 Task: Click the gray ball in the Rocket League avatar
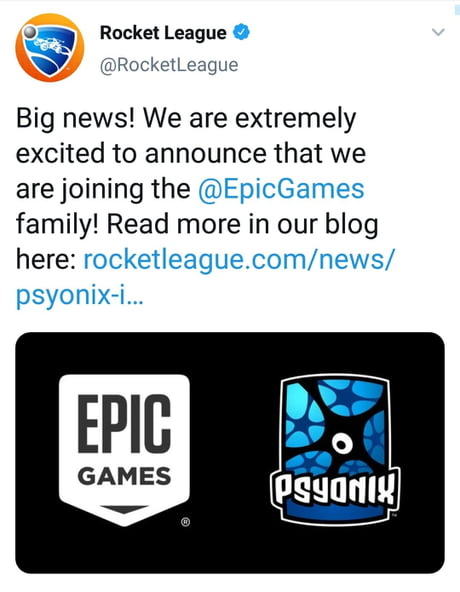tap(29, 31)
